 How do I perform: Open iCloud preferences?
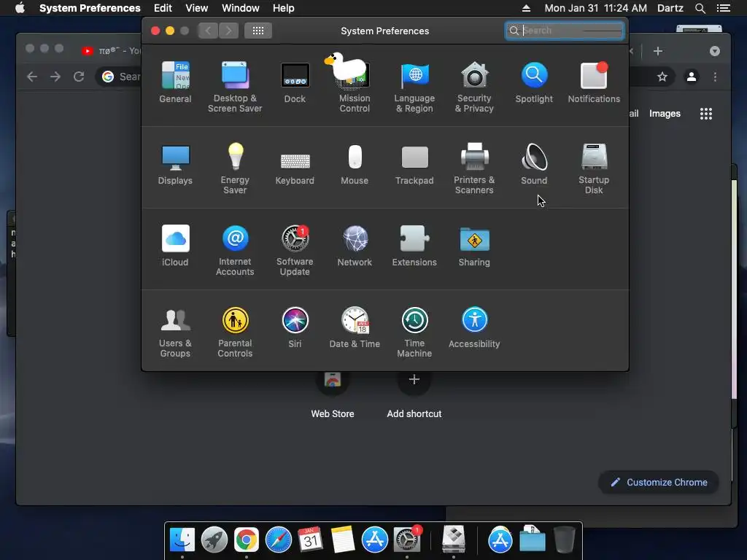pos(175,246)
